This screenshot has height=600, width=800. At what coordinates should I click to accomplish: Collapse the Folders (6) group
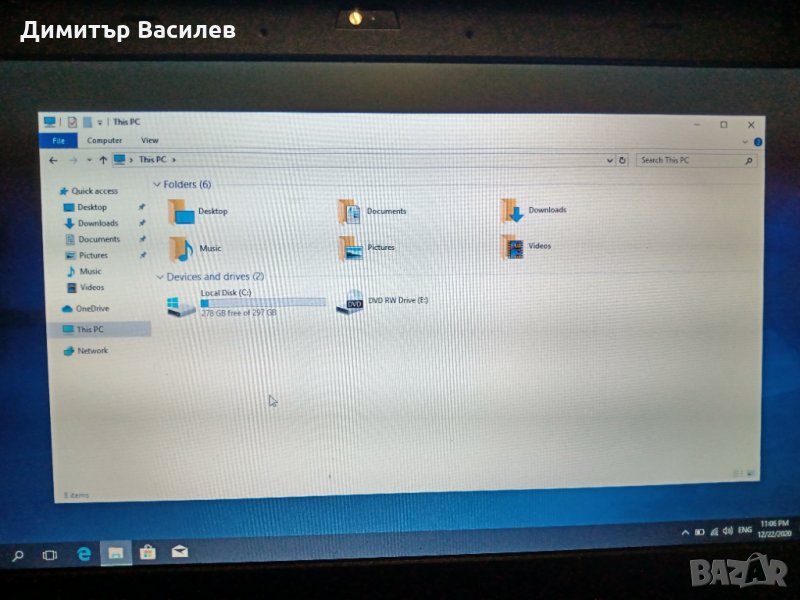(x=157, y=185)
